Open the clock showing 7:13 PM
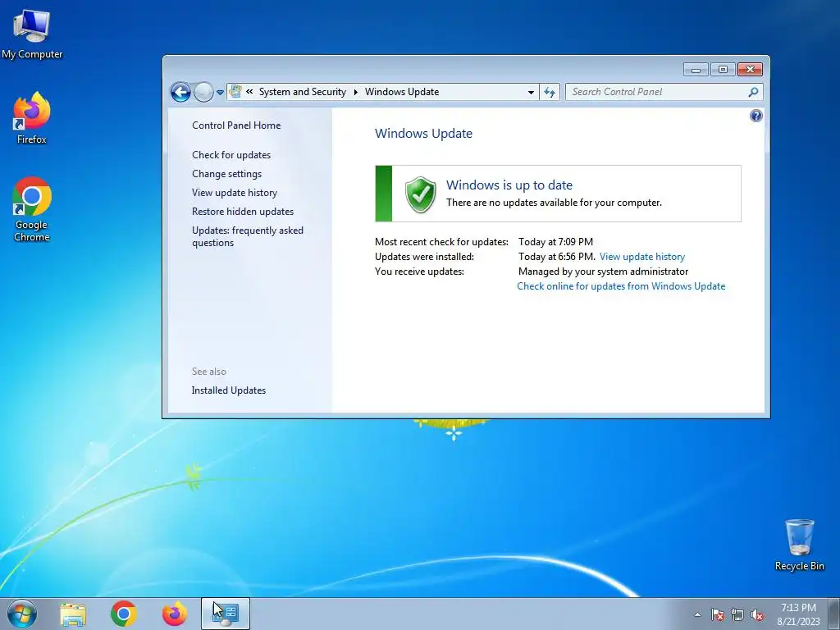 pos(798,614)
